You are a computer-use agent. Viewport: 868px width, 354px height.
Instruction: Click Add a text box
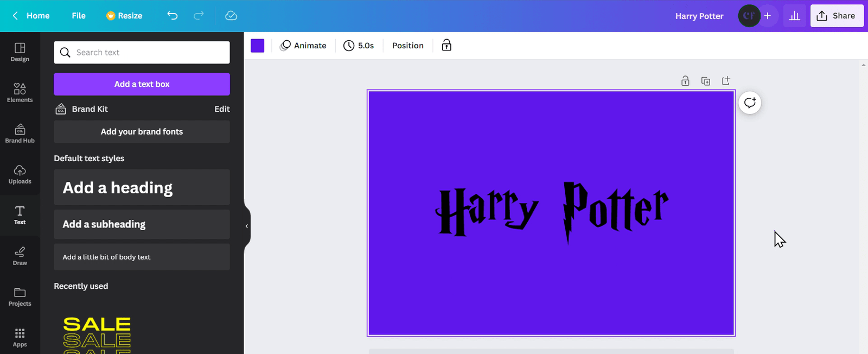point(142,84)
